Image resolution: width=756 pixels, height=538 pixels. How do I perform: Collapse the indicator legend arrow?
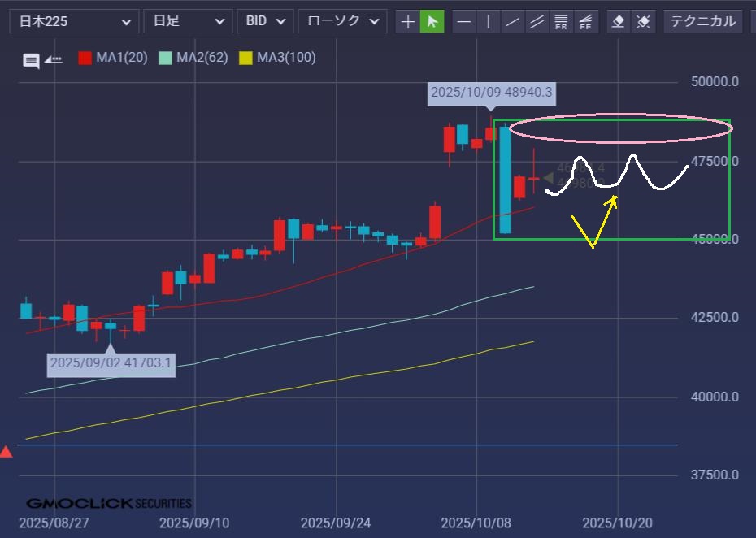click(54, 59)
